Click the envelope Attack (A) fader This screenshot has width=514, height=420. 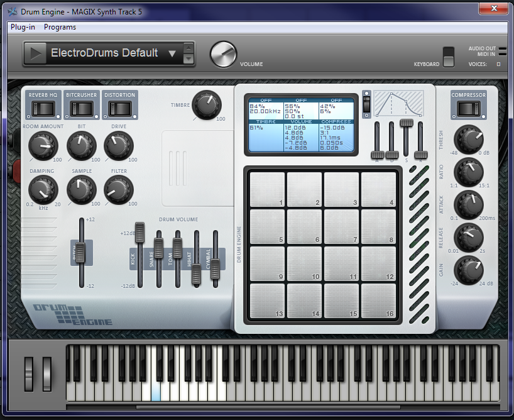[377, 155]
